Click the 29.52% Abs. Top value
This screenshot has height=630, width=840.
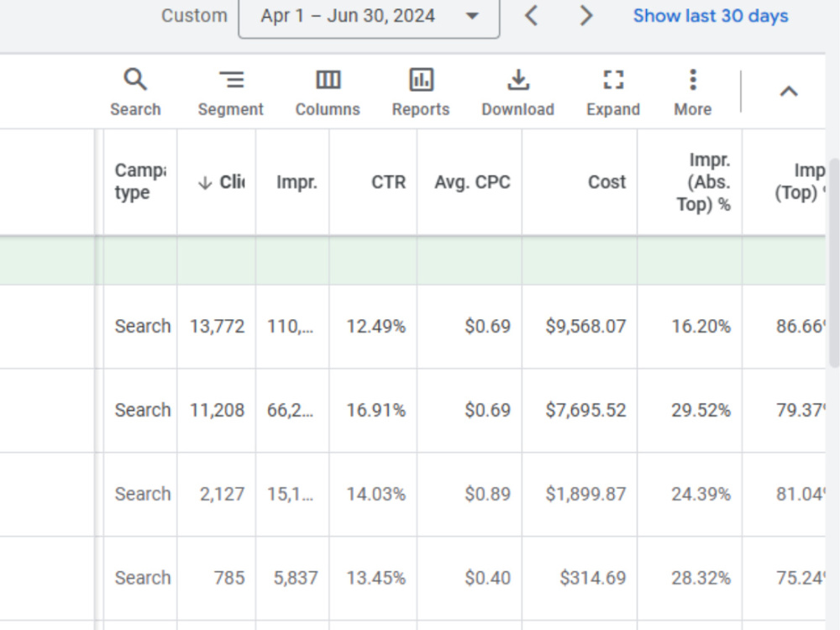(701, 411)
